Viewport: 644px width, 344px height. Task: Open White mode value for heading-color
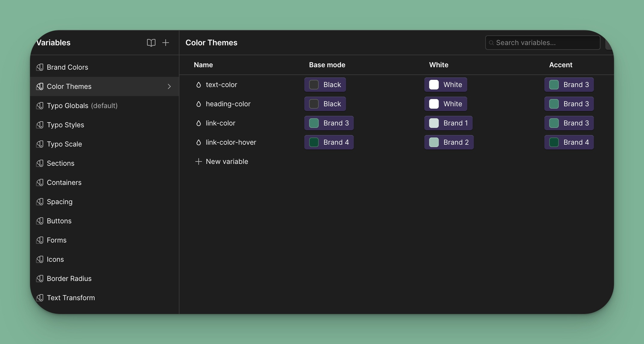click(446, 104)
